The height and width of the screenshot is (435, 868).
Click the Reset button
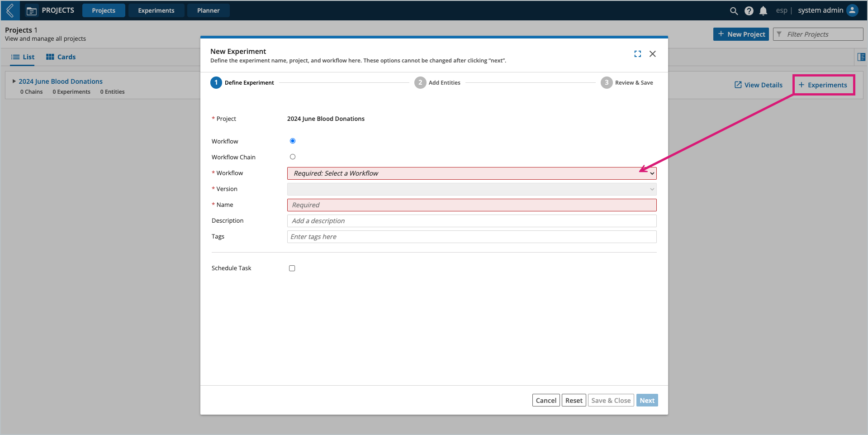tap(574, 401)
